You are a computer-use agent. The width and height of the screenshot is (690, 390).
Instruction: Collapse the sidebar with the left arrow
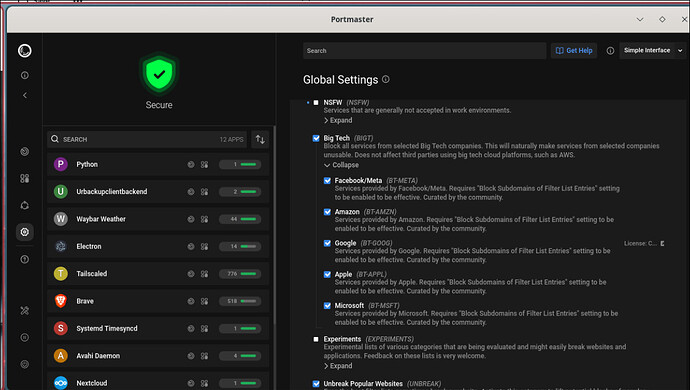(25, 95)
